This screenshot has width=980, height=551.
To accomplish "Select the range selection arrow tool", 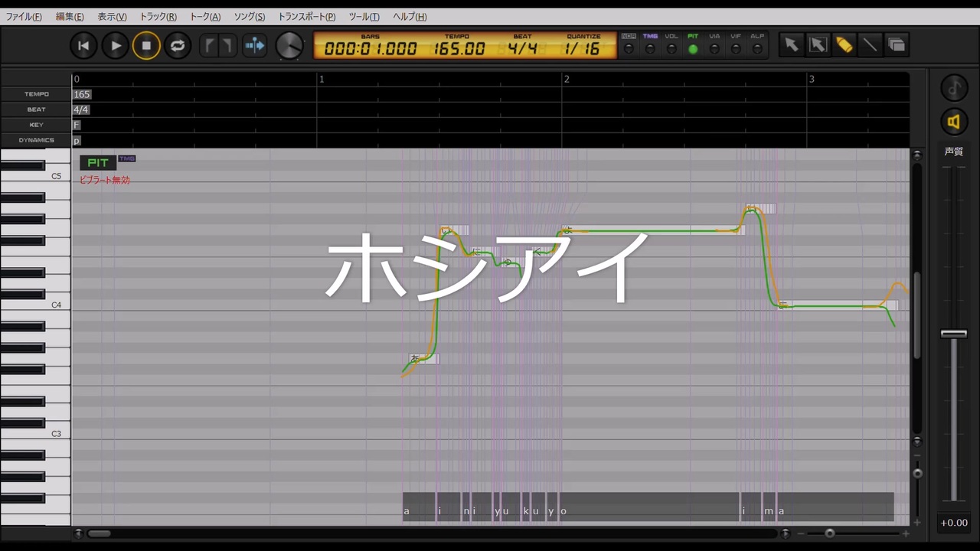I will pyautogui.click(x=818, y=45).
